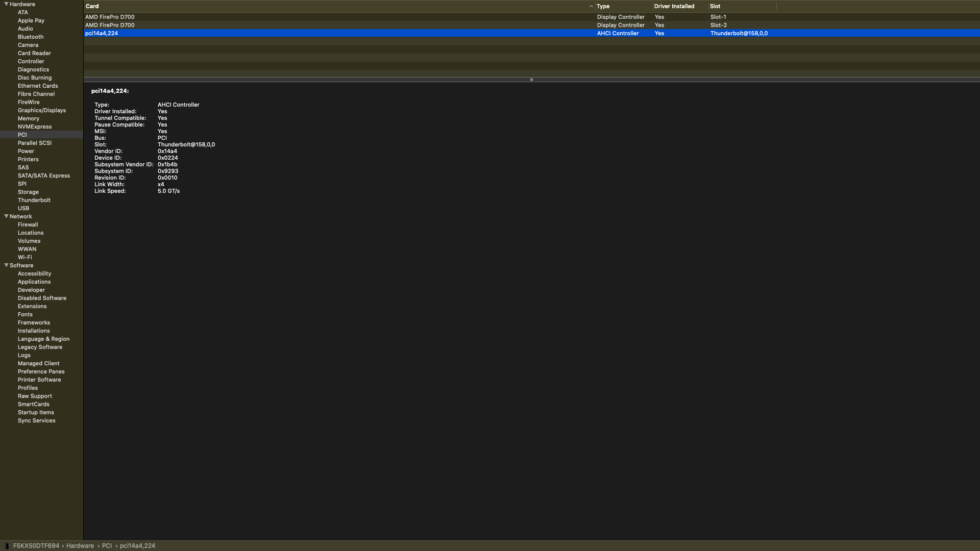This screenshot has height=551, width=980.
Task: Select Extensions under Software
Action: (32, 306)
